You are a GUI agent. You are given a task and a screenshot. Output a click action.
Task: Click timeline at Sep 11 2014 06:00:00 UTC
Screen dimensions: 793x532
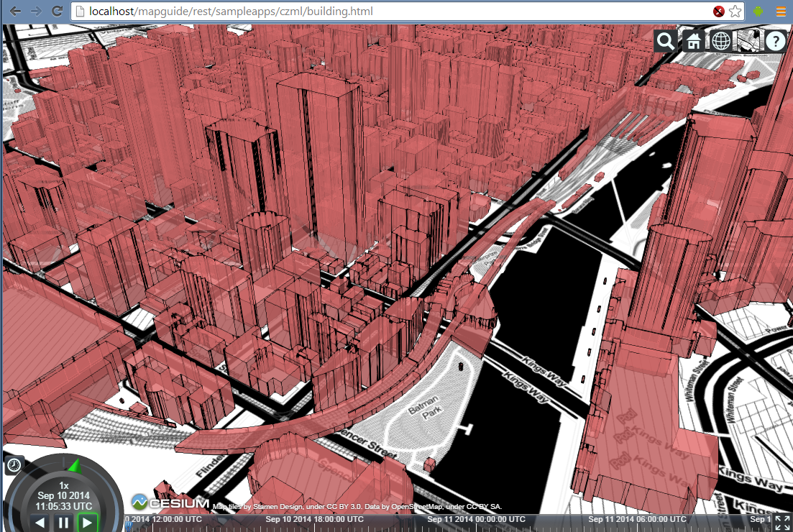637,519
